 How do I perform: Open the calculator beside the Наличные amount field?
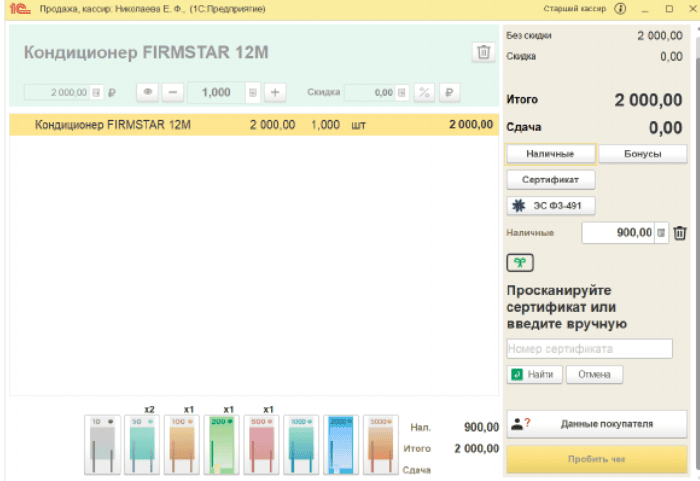click(661, 233)
